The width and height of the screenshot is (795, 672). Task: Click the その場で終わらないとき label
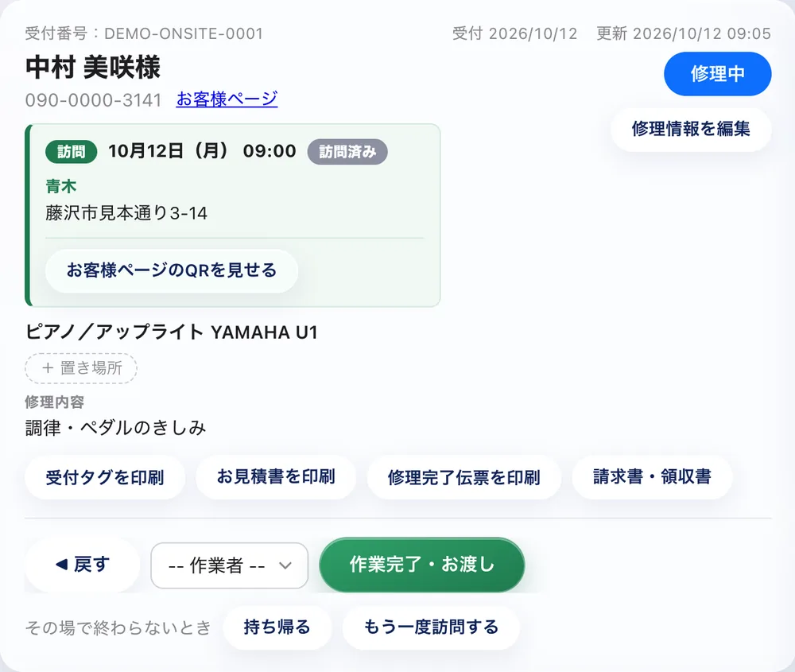click(118, 628)
